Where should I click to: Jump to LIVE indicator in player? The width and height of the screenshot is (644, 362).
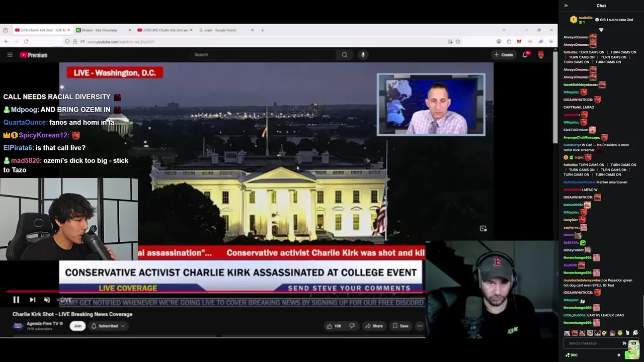[65, 300]
